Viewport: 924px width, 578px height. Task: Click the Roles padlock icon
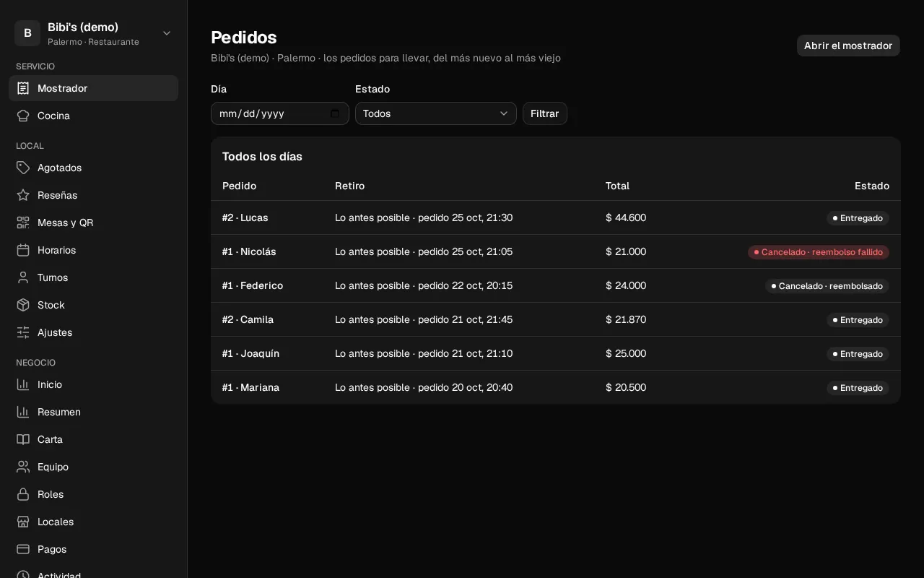(23, 494)
